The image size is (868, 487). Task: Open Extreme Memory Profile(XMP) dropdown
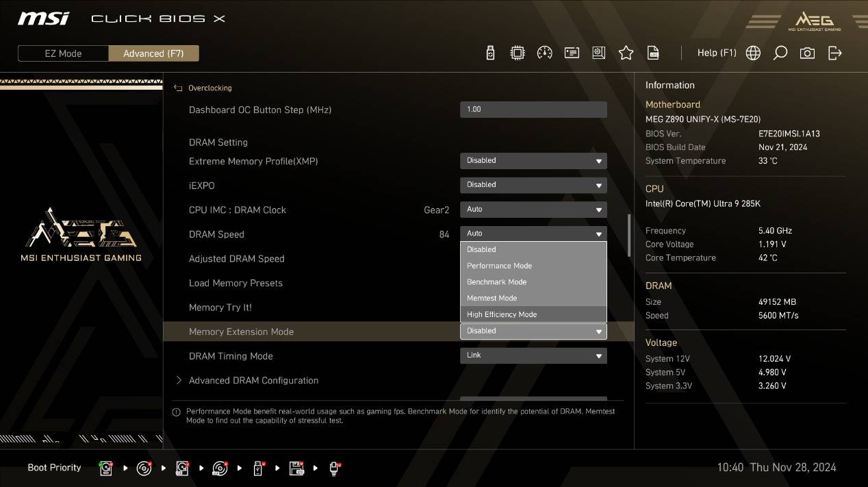pyautogui.click(x=533, y=161)
